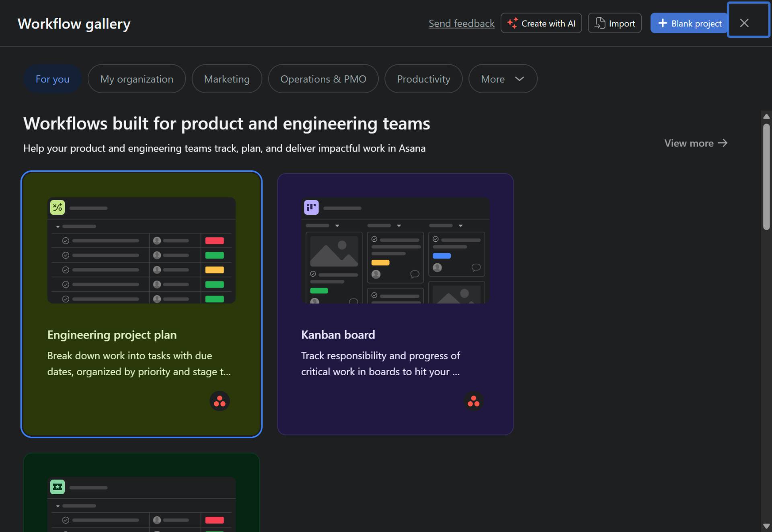Click the vertical scrollbar thumb

point(766,177)
